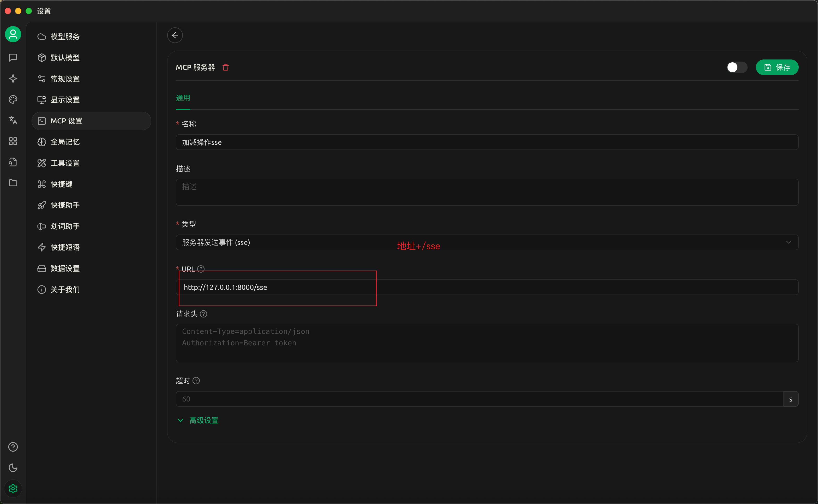Click the user avatar icon
This screenshot has width=818, height=504.
(x=13, y=34)
